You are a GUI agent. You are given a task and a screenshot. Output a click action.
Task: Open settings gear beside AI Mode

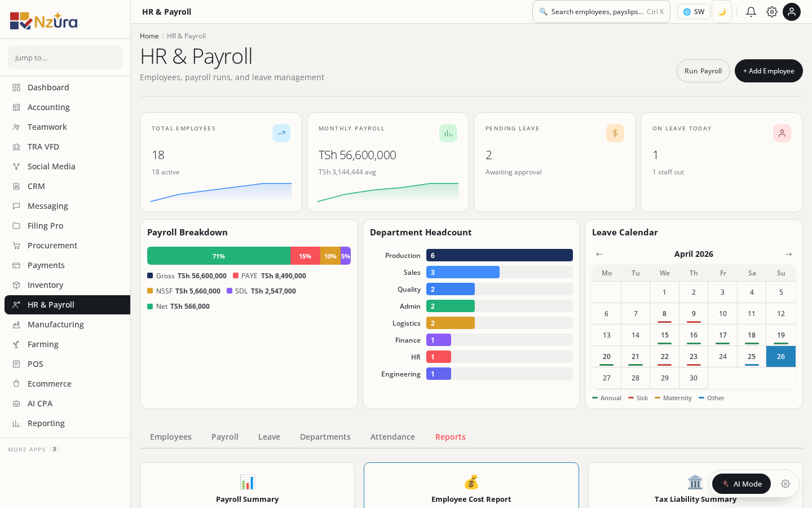pyautogui.click(x=785, y=484)
